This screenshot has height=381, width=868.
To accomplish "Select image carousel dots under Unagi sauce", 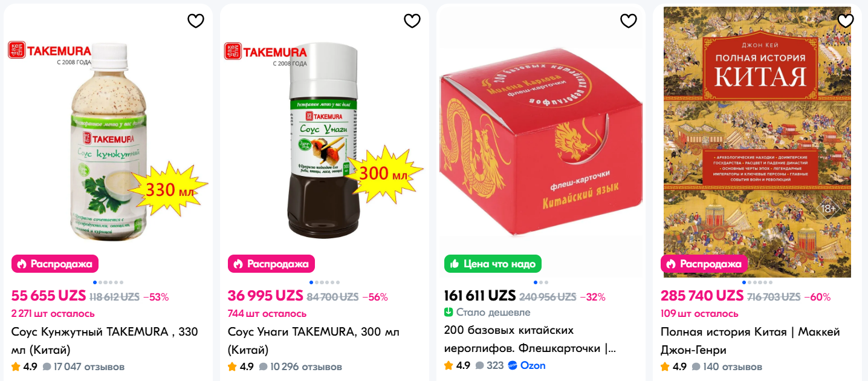I will [325, 282].
